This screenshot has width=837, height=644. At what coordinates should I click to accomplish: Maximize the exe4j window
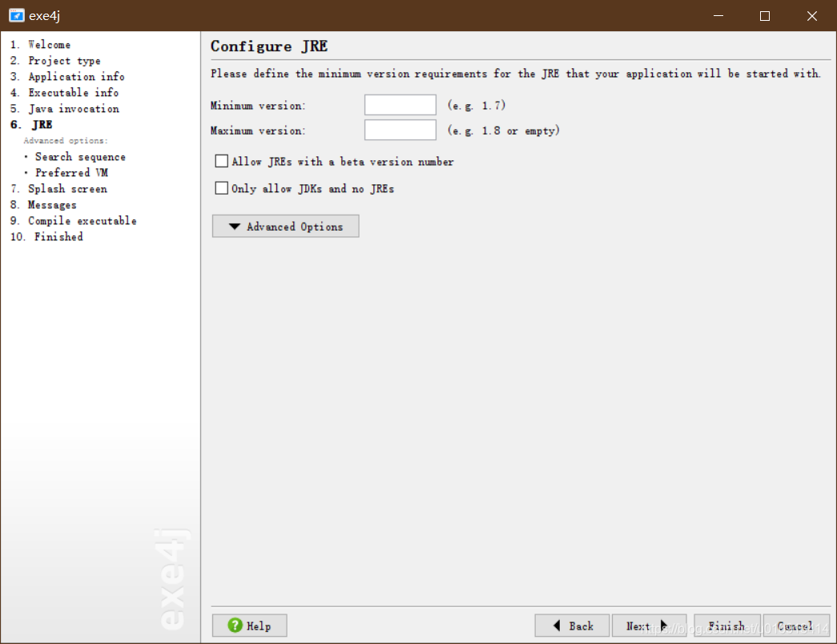(x=765, y=16)
